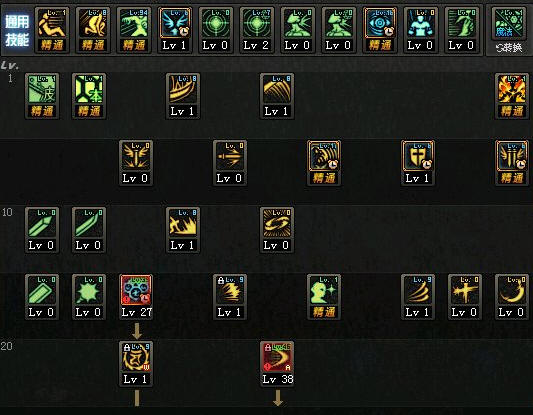This screenshot has height=415, width=533.
Task: Select the locked circular skill in level 20 row
Action: [x=136, y=364]
